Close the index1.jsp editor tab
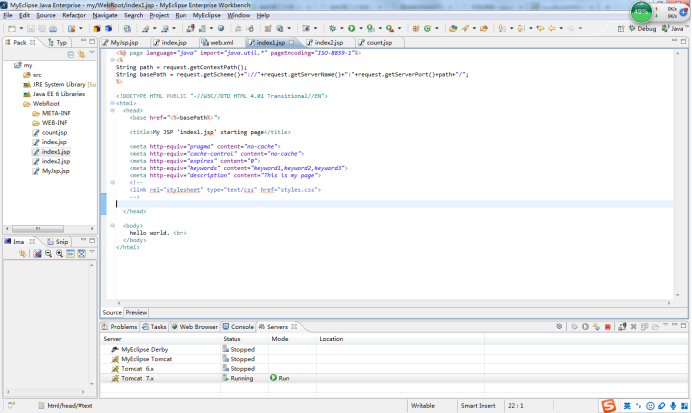The width and height of the screenshot is (692, 413). point(291,43)
